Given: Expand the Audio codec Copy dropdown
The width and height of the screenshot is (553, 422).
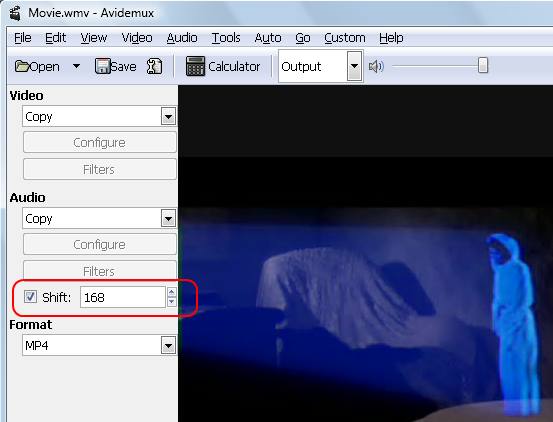Looking at the screenshot, I should coord(169,219).
